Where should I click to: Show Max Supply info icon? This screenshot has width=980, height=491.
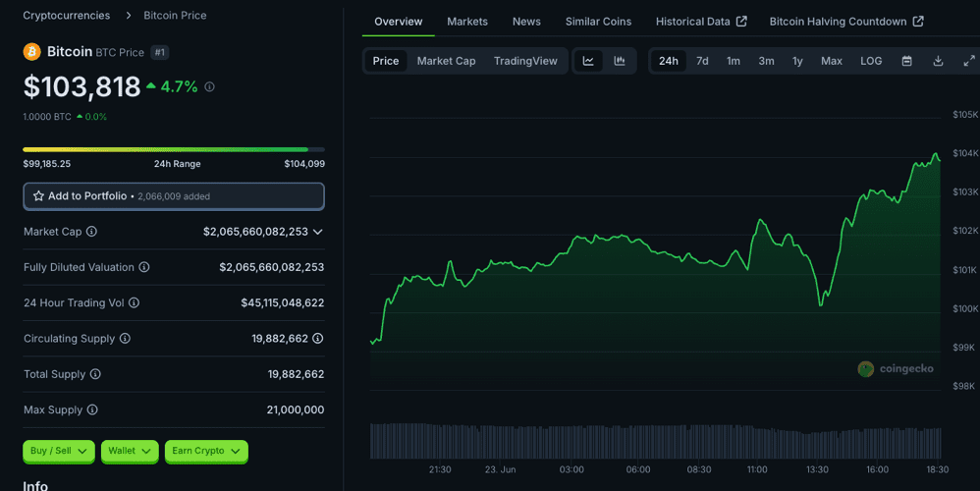[92, 409]
